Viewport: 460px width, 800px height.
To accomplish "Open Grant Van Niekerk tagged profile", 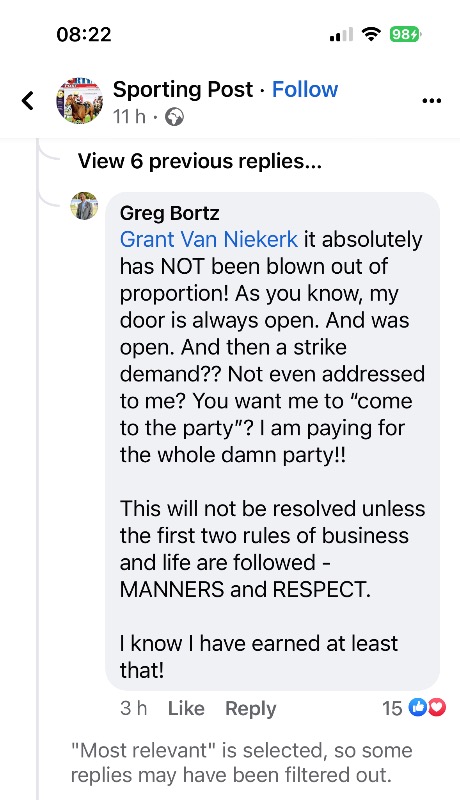I will coord(209,240).
